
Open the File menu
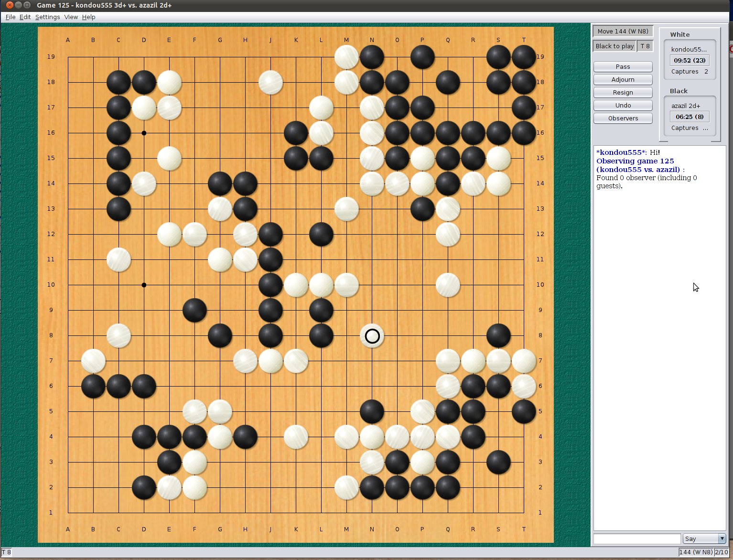10,17
